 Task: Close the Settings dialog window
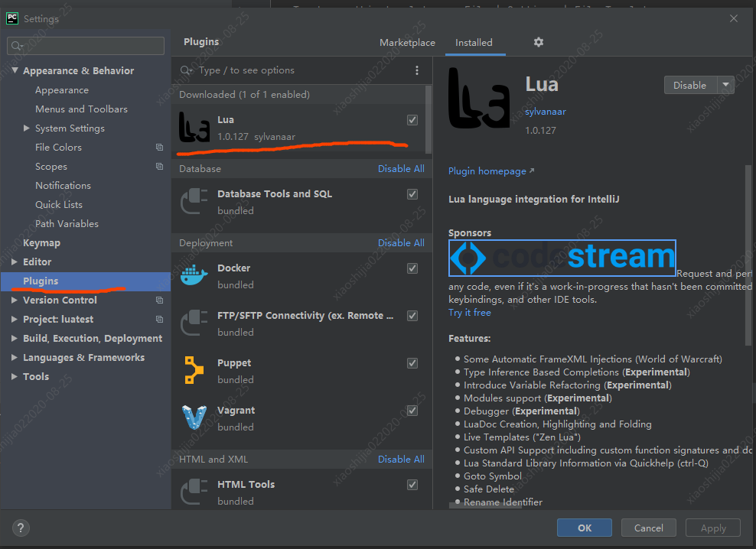[733, 18]
